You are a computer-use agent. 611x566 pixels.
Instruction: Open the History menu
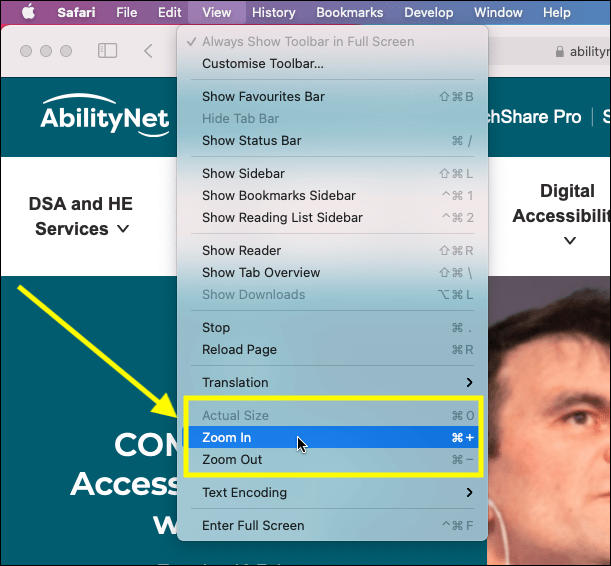click(273, 12)
